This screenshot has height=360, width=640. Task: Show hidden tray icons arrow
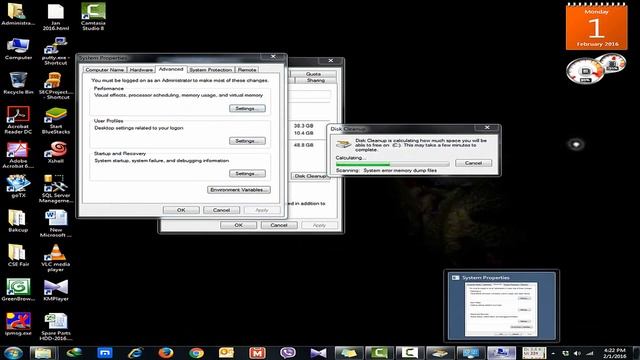(x=553, y=353)
